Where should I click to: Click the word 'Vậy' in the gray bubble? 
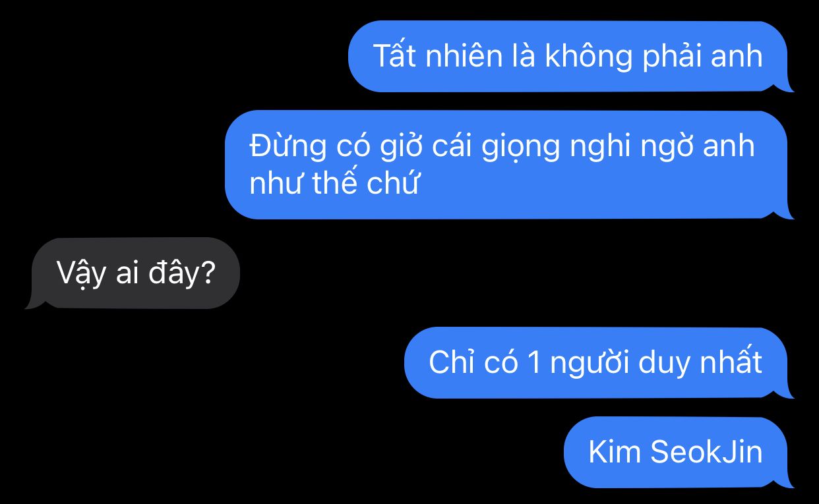click(81, 273)
